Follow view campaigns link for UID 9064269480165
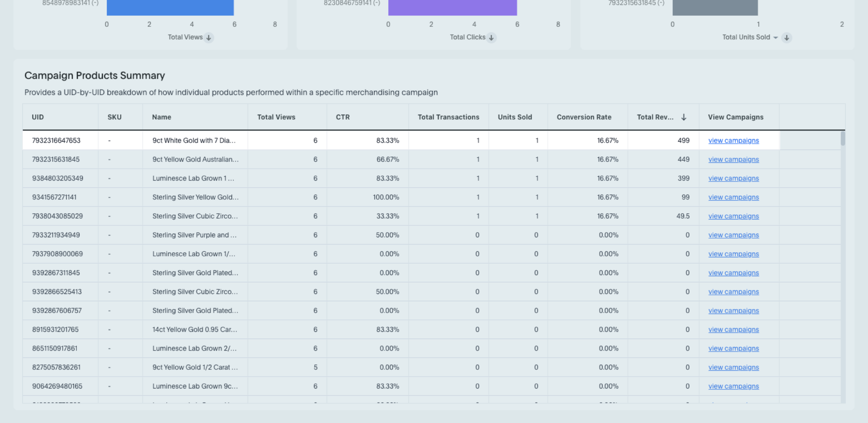Viewport: 868px width, 423px height. click(x=733, y=387)
